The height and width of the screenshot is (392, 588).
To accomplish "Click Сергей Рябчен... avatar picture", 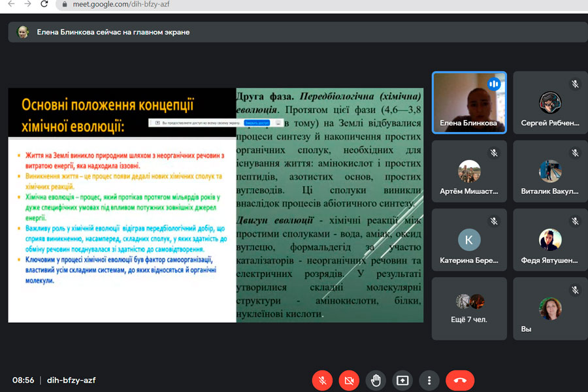I will [x=550, y=103].
